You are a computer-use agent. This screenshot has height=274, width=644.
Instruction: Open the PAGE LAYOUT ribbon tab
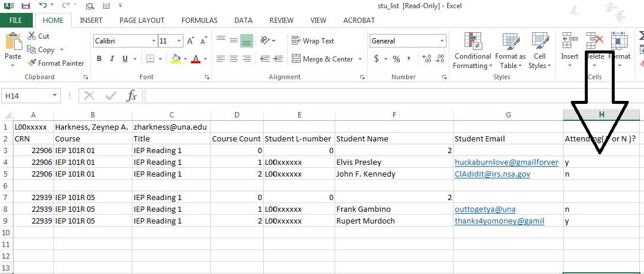[142, 21]
